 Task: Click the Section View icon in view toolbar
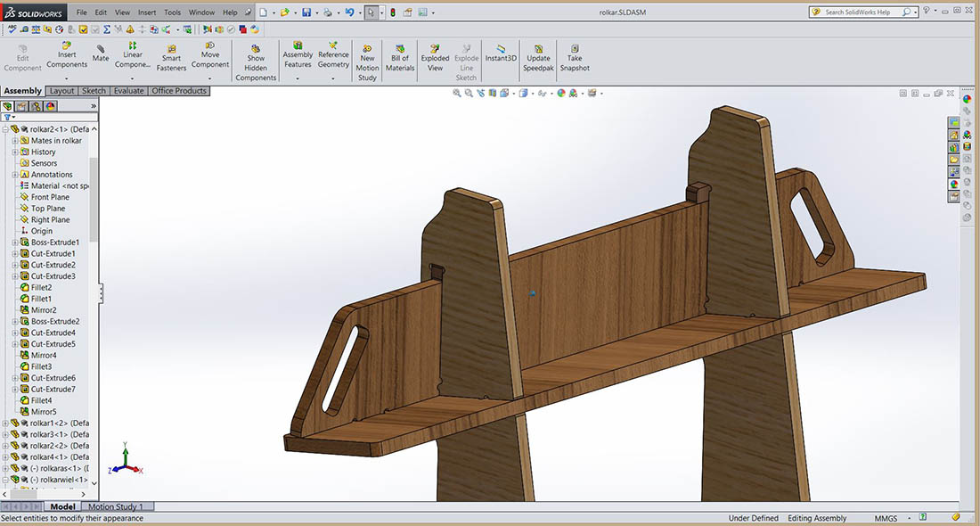tap(493, 94)
